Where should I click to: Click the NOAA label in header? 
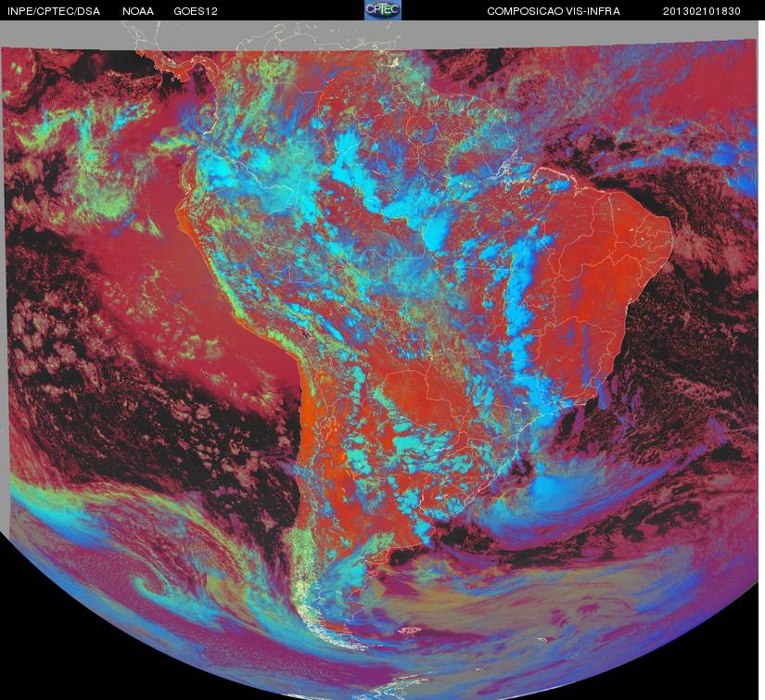tap(138, 11)
